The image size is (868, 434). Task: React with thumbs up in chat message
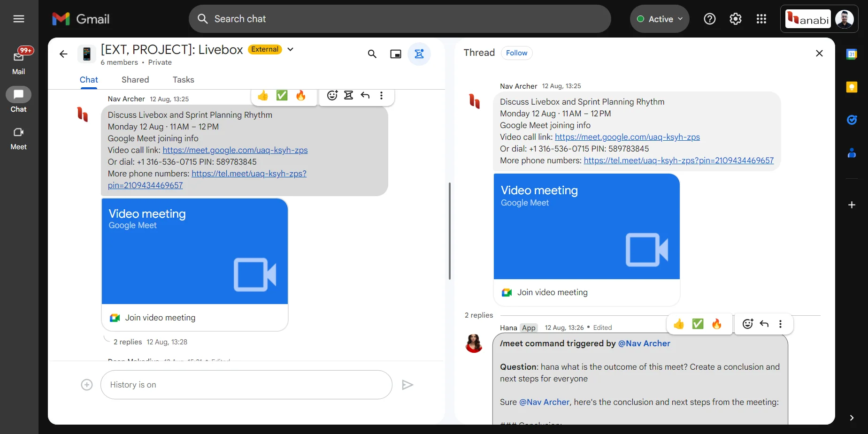pyautogui.click(x=263, y=96)
